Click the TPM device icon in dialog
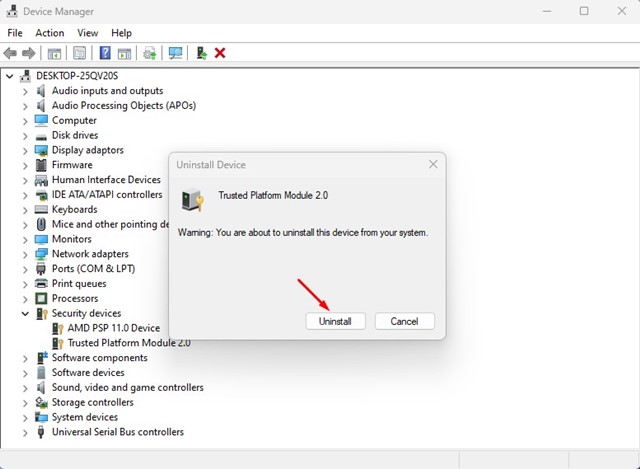This screenshot has height=469, width=640. coord(192,200)
